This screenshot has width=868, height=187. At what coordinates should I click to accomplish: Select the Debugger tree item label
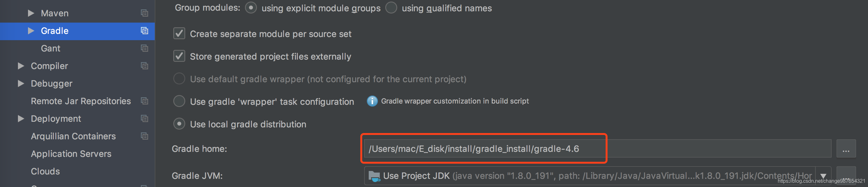(52, 83)
